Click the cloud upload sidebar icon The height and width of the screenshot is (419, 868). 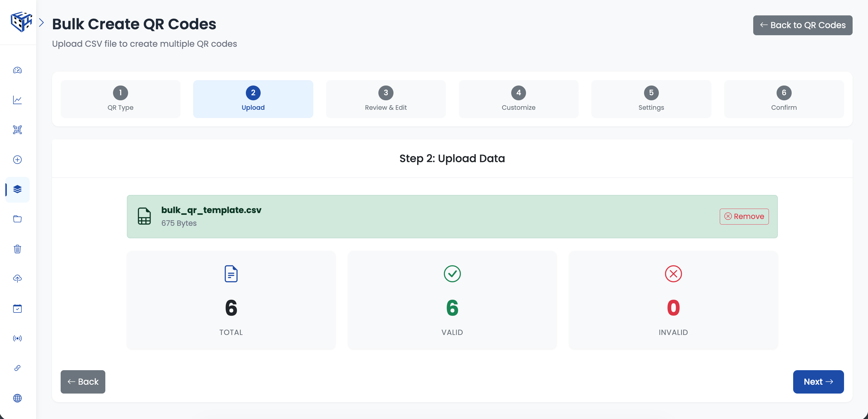point(17,278)
